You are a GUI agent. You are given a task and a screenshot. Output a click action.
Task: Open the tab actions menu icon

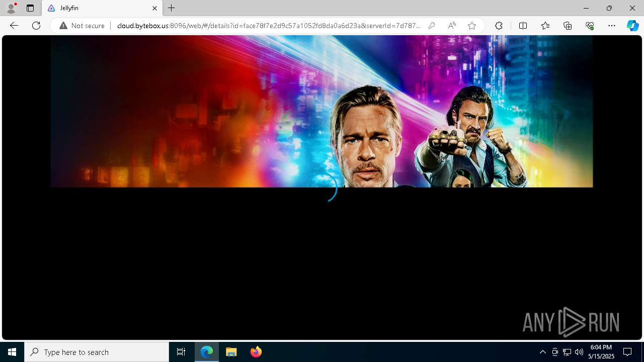click(x=30, y=8)
